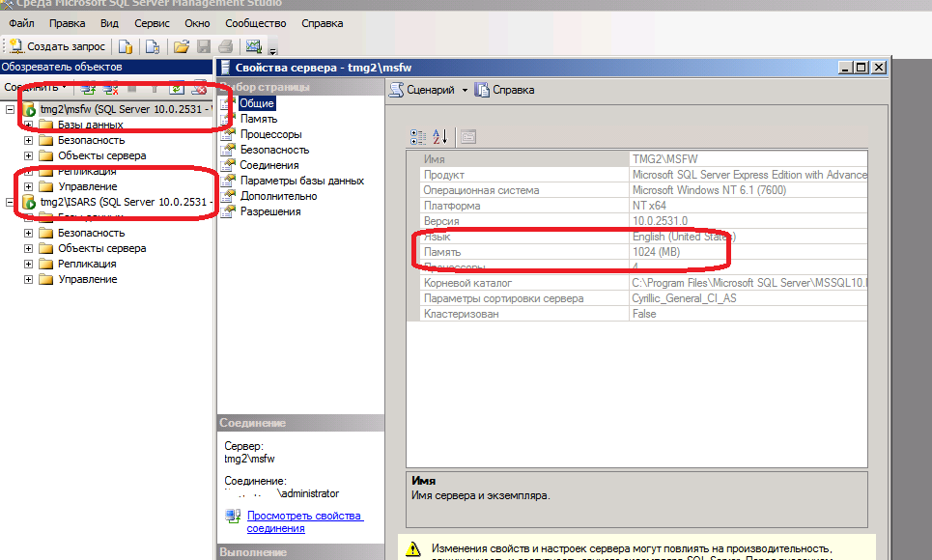Click the folder icon of Безопасность under tmg2\ISARS
Screen dimensions: 932x560
(45, 233)
